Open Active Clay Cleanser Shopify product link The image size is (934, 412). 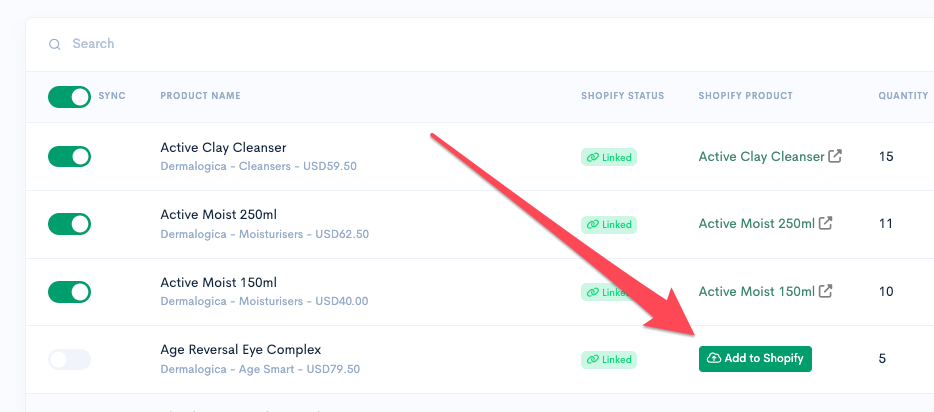click(761, 157)
